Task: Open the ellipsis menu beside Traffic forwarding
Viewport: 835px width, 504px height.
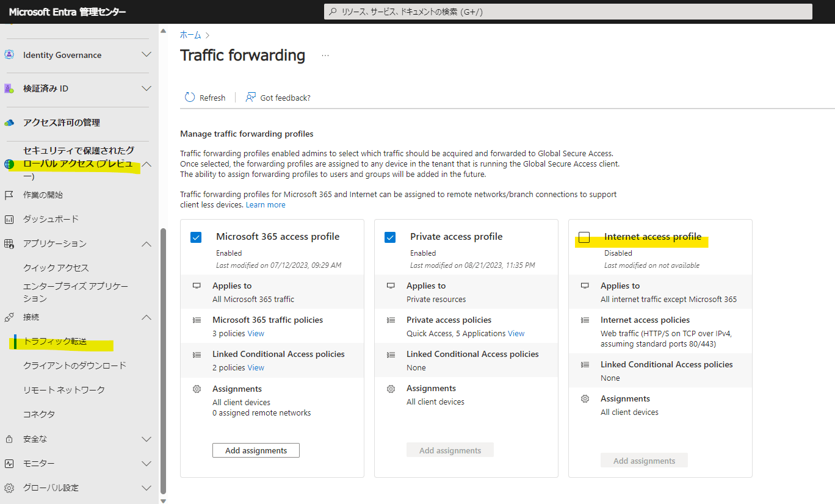Action: [x=325, y=56]
